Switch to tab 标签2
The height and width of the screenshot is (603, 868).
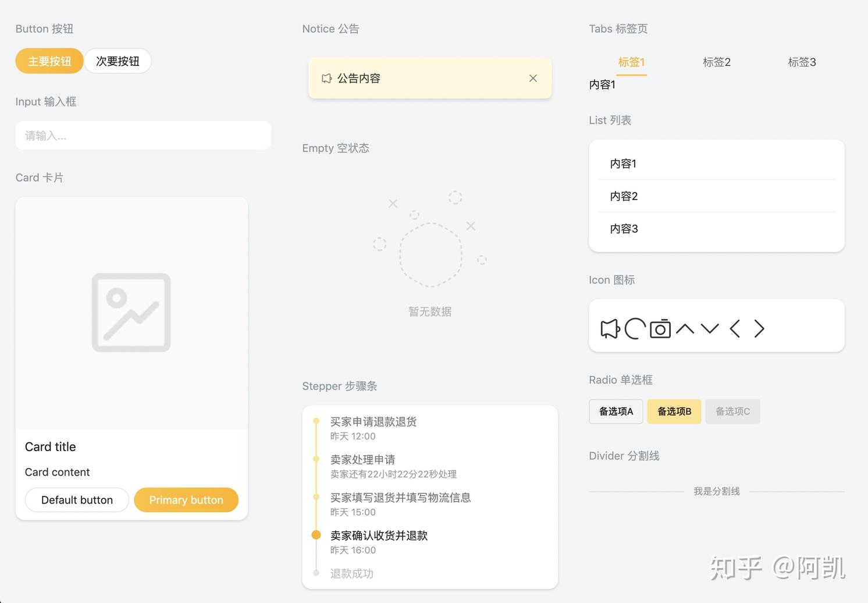pyautogui.click(x=716, y=62)
